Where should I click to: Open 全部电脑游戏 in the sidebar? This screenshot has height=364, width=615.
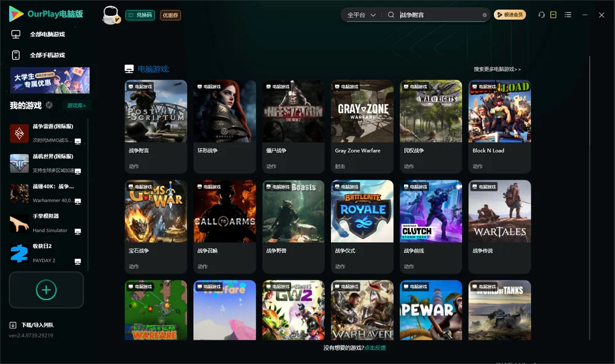[47, 34]
